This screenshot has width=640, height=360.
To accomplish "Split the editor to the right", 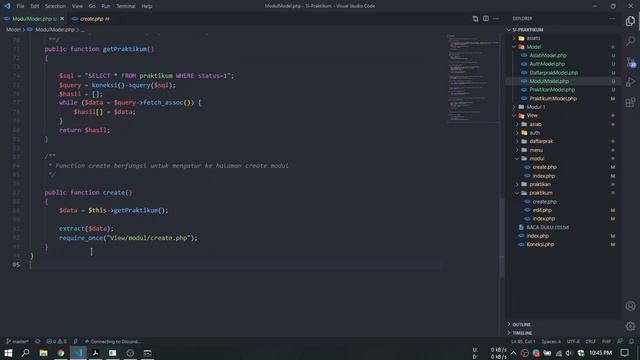I will pyautogui.click(x=486, y=19).
